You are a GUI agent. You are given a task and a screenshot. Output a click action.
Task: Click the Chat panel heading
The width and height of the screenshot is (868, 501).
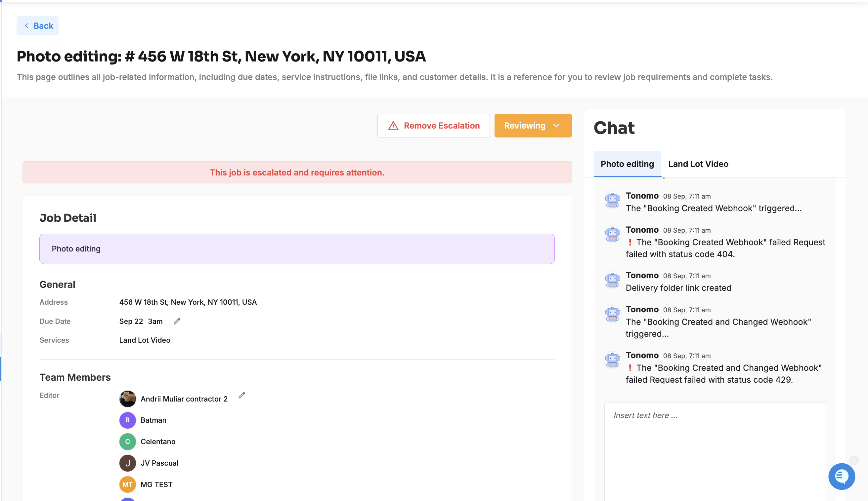point(614,128)
